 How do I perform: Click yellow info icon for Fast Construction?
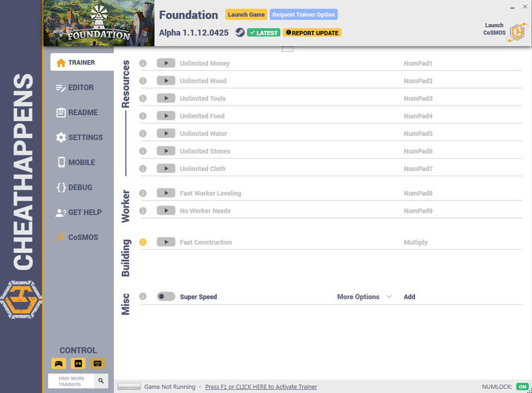coord(143,242)
